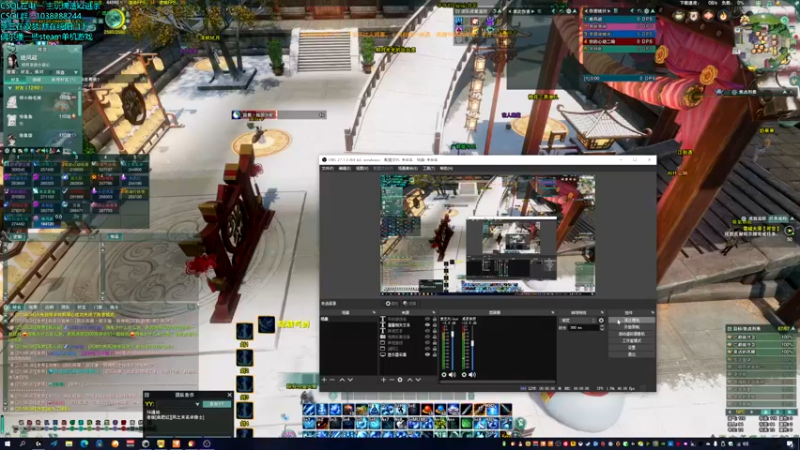The width and height of the screenshot is (800, 450).
Task: Select 好友 tab in friends panel
Action: point(15,80)
